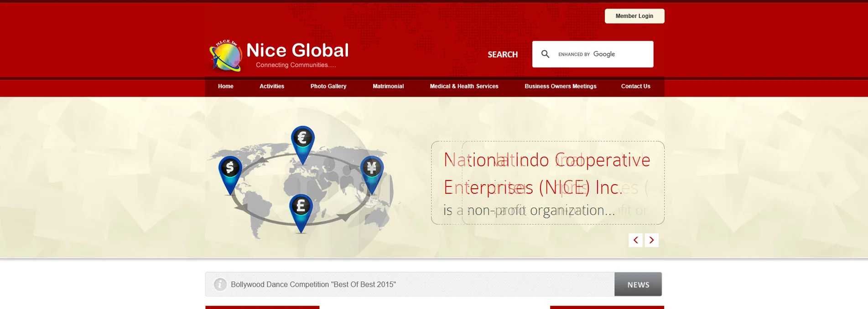Open the Member Login button
The height and width of the screenshot is (309, 868).
[x=634, y=16]
